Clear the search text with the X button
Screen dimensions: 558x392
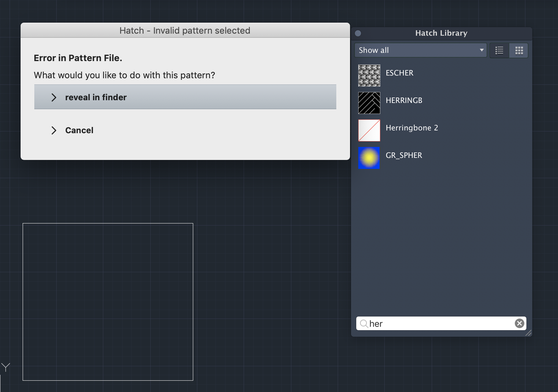click(x=519, y=323)
